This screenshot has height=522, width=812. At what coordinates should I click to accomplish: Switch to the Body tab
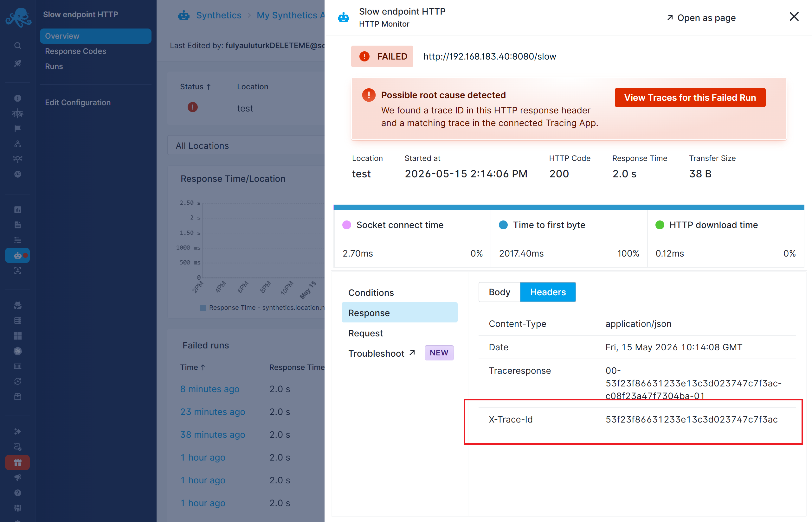499,292
